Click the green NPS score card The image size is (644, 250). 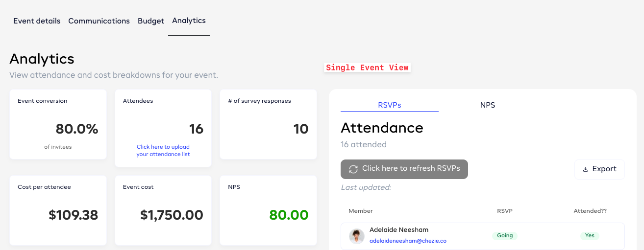point(268,210)
